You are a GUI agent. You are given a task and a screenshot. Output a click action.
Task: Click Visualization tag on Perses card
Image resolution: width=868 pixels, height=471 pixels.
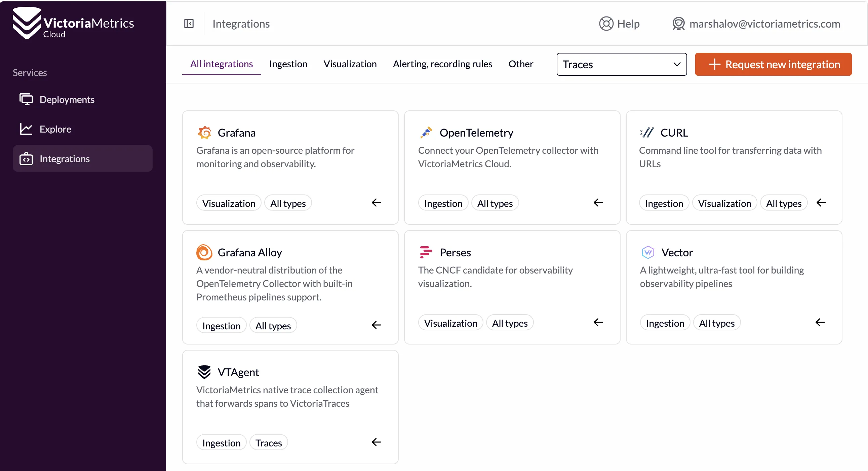point(450,323)
